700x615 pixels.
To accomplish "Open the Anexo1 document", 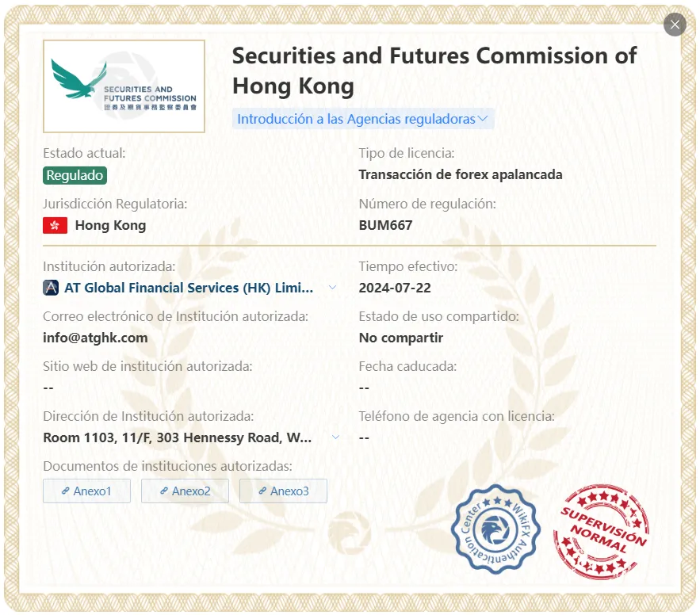I will tap(86, 491).
